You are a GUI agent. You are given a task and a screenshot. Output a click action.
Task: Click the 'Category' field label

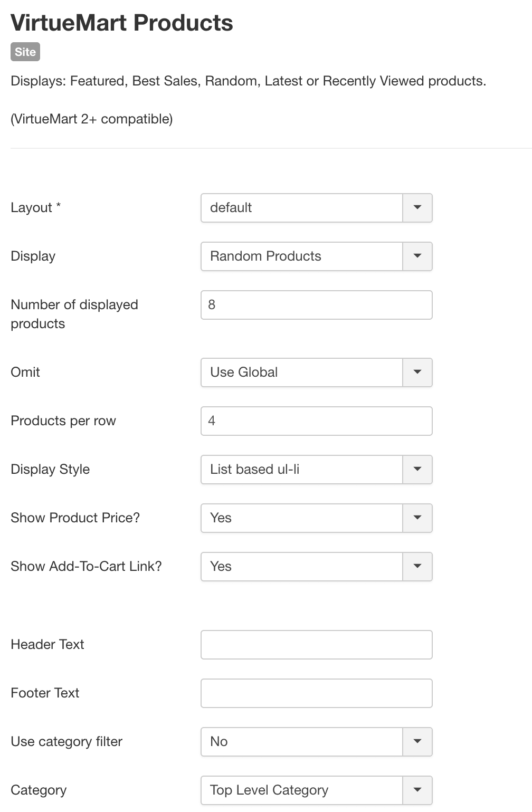click(x=39, y=790)
